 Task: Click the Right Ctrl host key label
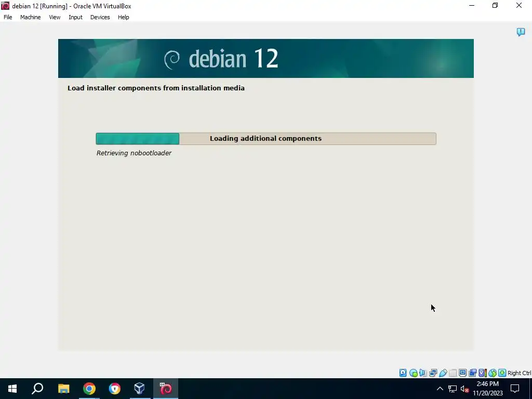tap(520, 373)
